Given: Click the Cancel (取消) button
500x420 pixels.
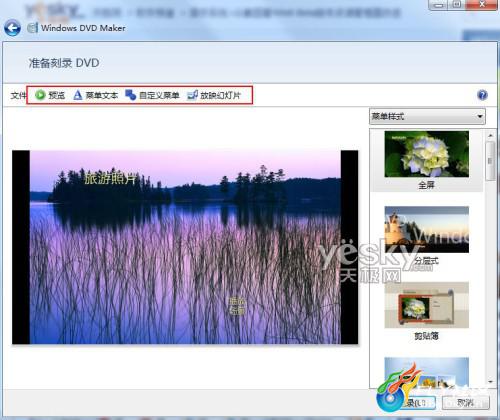Looking at the screenshot, I should click(x=466, y=403).
